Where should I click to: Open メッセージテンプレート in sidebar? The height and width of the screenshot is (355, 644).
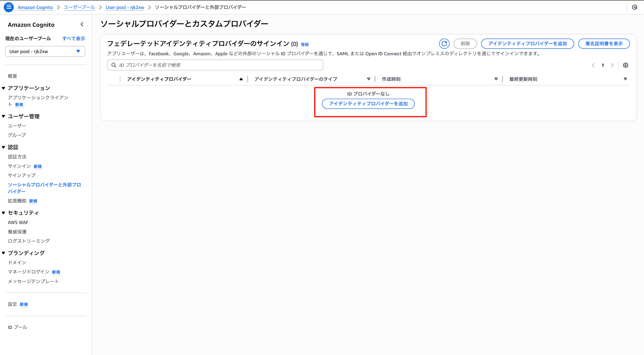click(x=33, y=281)
